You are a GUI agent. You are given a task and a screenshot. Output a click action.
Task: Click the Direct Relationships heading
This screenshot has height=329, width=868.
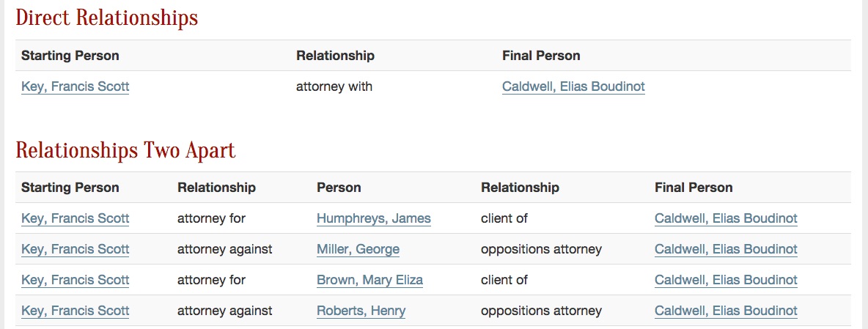point(106,18)
